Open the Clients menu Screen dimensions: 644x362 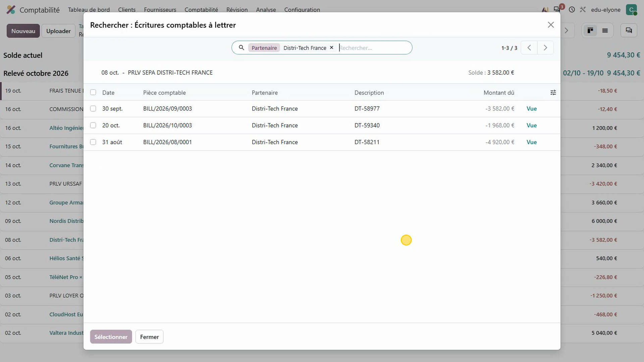[127, 10]
